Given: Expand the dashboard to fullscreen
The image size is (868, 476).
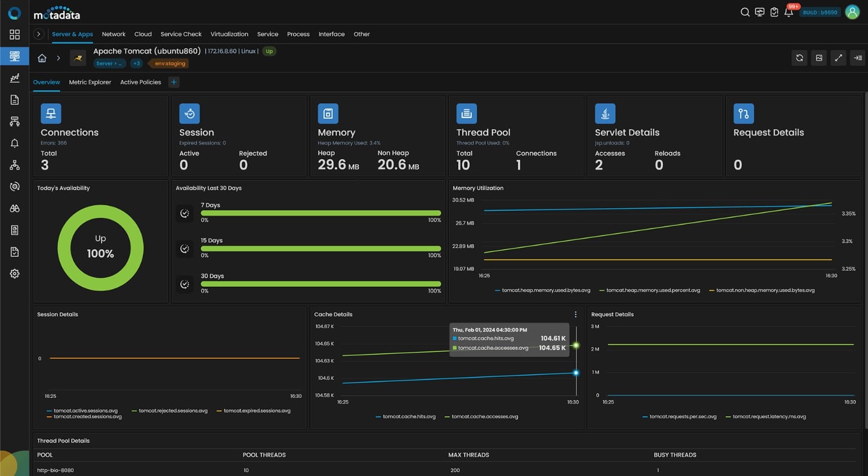Looking at the screenshot, I should 838,58.
